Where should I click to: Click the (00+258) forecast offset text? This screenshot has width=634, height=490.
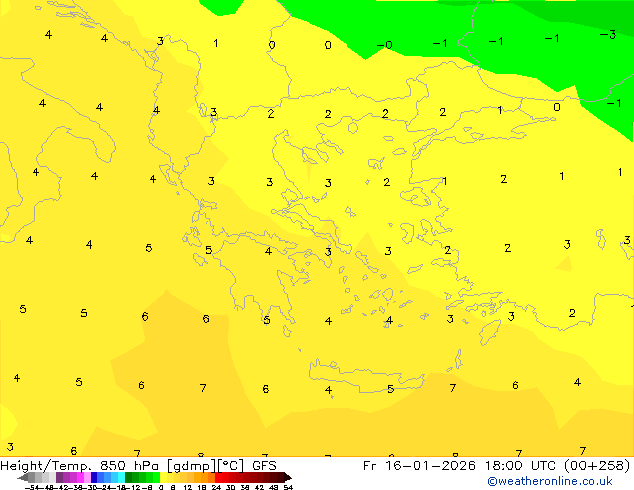click(598, 465)
